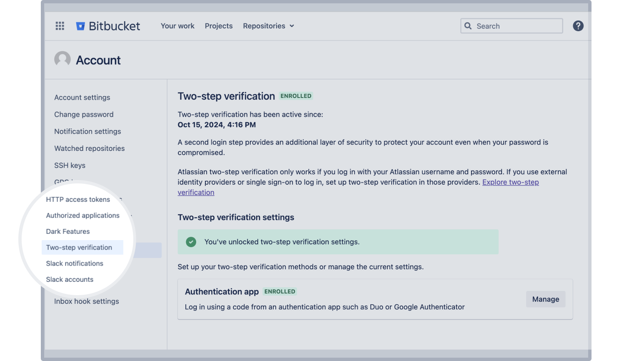Open HTTP access tokens settings
The width and height of the screenshot is (644, 361).
tap(78, 199)
